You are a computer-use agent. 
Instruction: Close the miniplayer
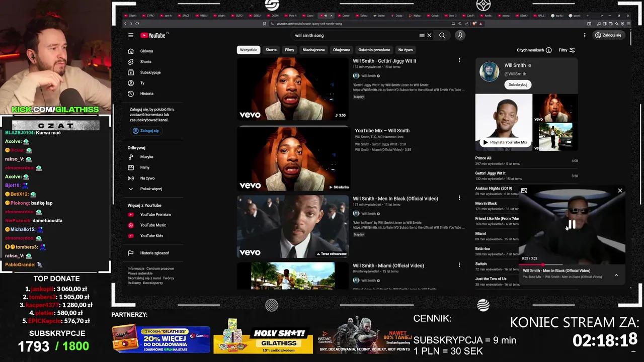(x=620, y=191)
